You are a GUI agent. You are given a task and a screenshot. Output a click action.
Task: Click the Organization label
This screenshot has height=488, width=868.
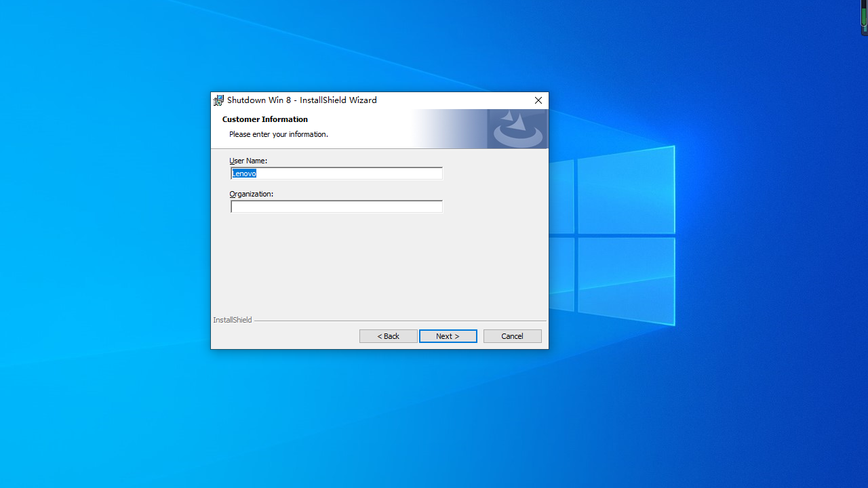(251, 193)
